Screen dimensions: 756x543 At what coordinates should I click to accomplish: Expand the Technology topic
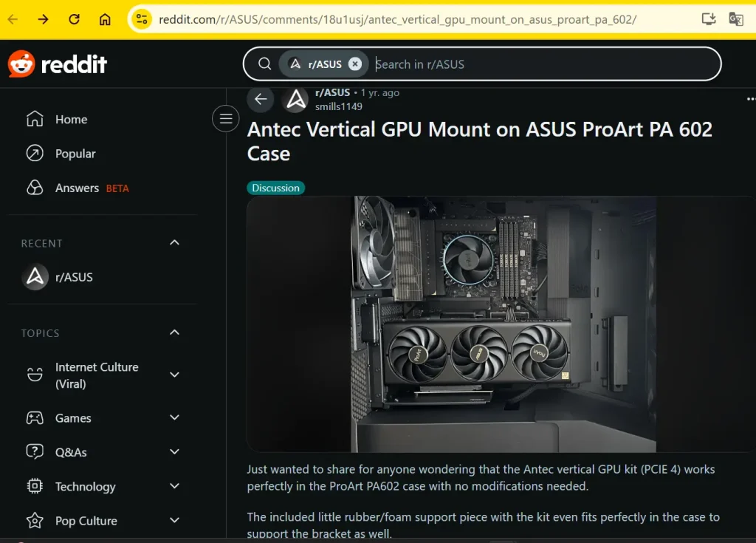(174, 486)
